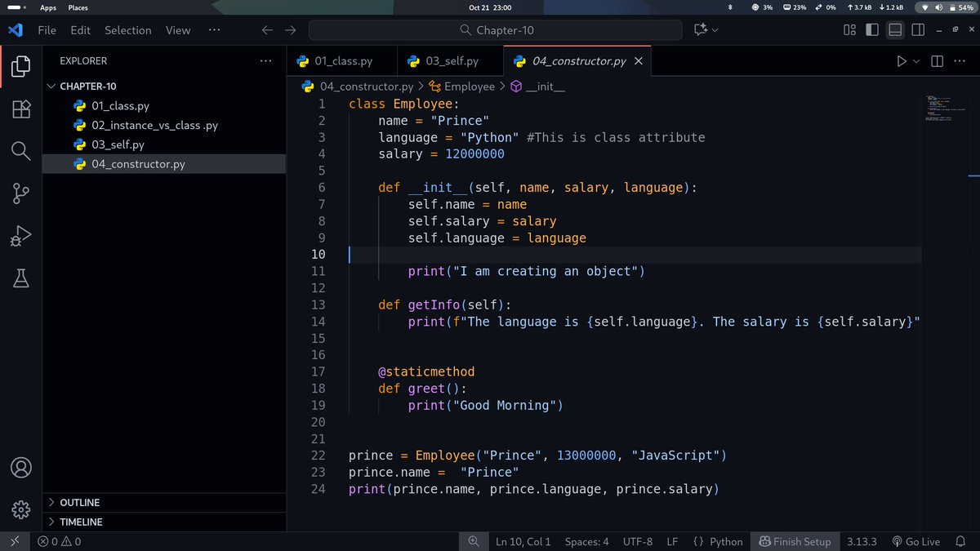Open 02_instance_vs_class .py in explorer
This screenshot has height=551, width=980.
tap(164, 125)
